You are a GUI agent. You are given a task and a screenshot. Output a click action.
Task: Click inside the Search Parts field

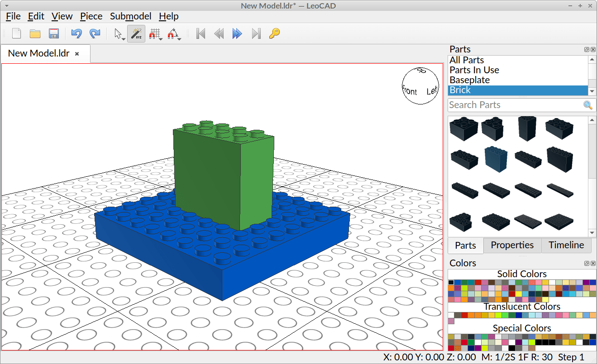498,105
